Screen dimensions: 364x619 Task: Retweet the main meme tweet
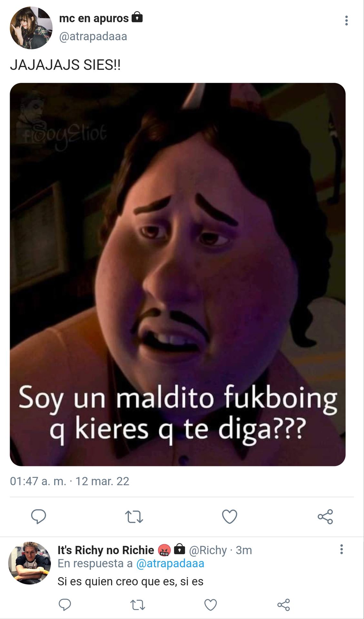click(x=134, y=516)
